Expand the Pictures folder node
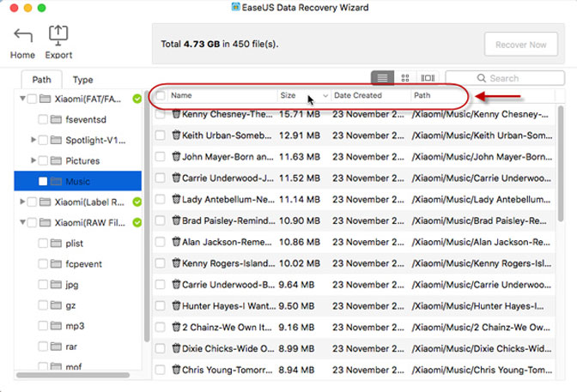The width and height of the screenshot is (577, 392). coord(33,160)
